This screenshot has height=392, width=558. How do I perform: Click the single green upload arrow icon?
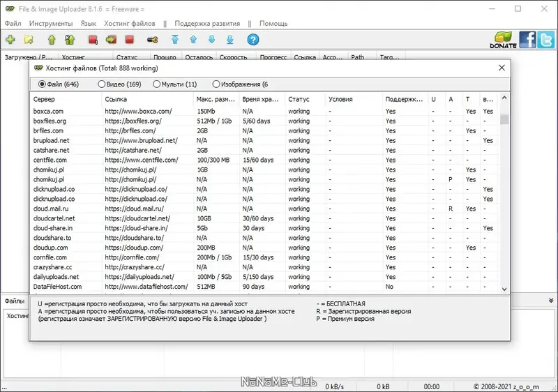52,40
